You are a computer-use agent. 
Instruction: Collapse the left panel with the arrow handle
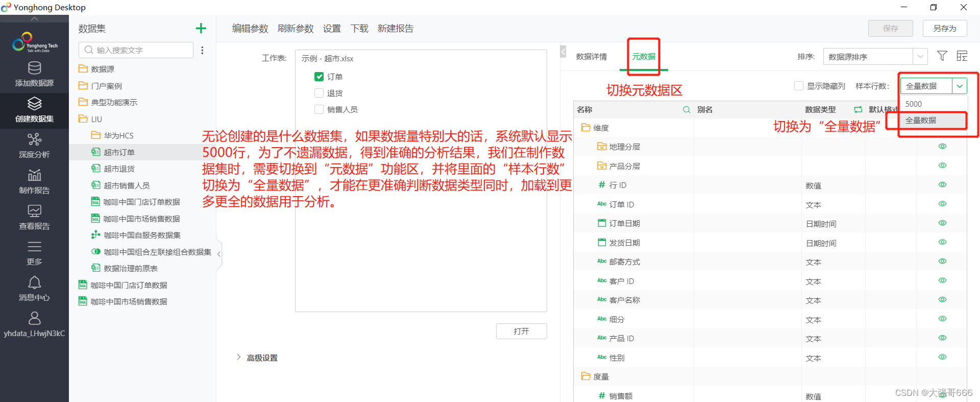219,254
